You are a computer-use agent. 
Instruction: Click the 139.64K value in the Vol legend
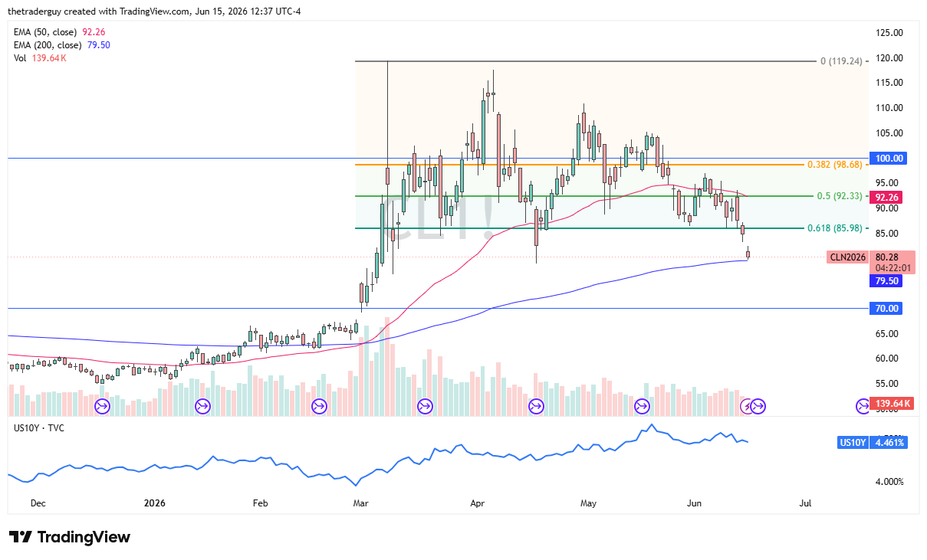tap(49, 58)
